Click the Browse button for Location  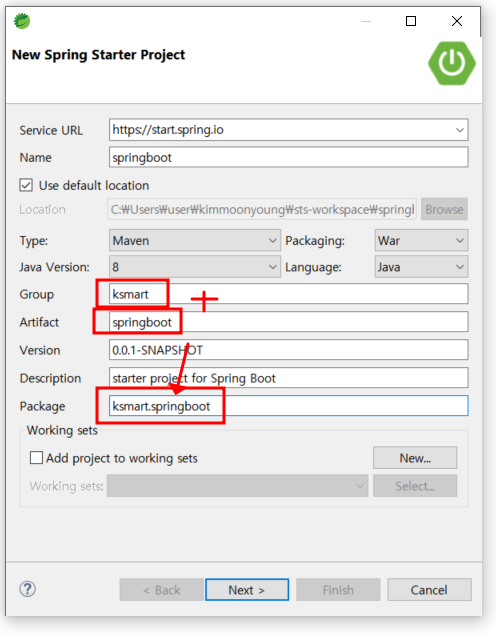pos(444,209)
